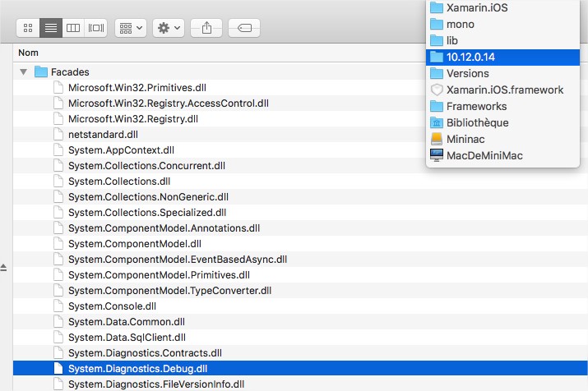Click file icon of System.Collections.dll
The image size is (588, 391).
(58, 181)
